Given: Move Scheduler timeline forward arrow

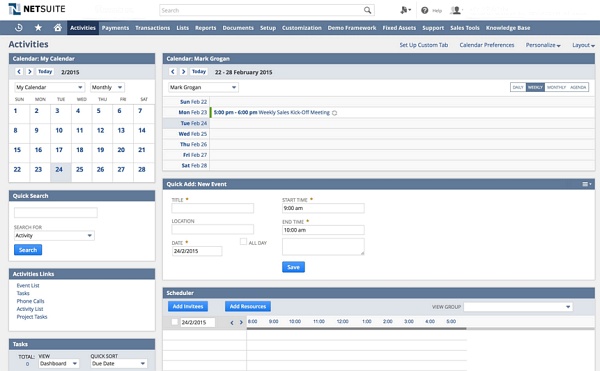Looking at the screenshot, I should (241, 322).
